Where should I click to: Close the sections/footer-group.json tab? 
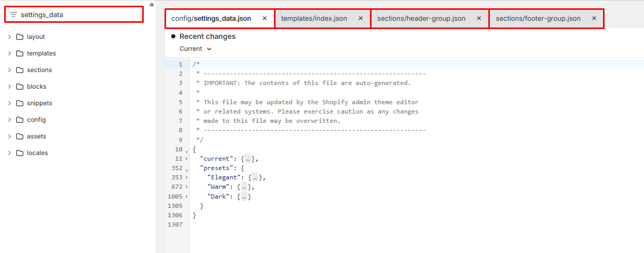[x=594, y=19]
